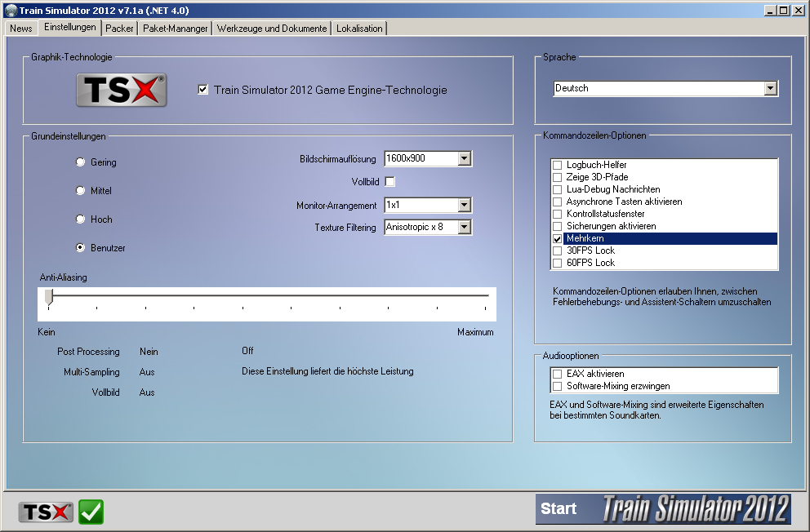Set Anti-Aliasing slider to Maximum end
The image size is (810, 532).
click(x=486, y=296)
